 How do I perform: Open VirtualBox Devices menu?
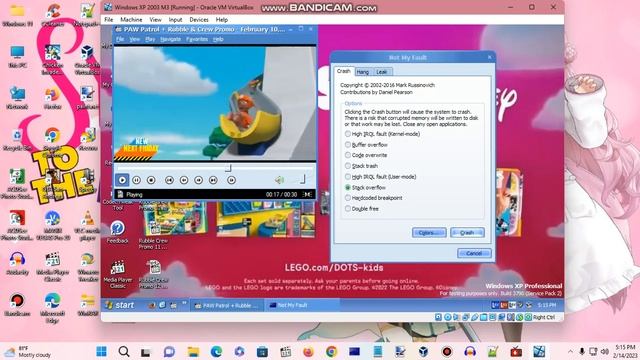coord(199,20)
